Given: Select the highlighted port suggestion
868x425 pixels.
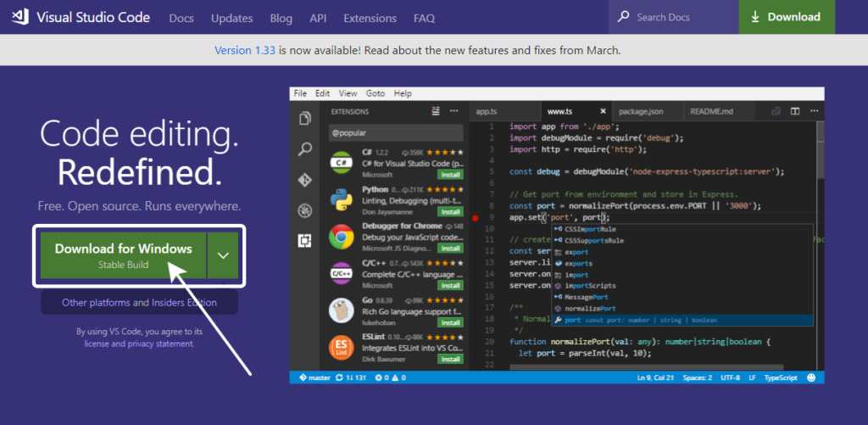Looking at the screenshot, I should pos(682,321).
